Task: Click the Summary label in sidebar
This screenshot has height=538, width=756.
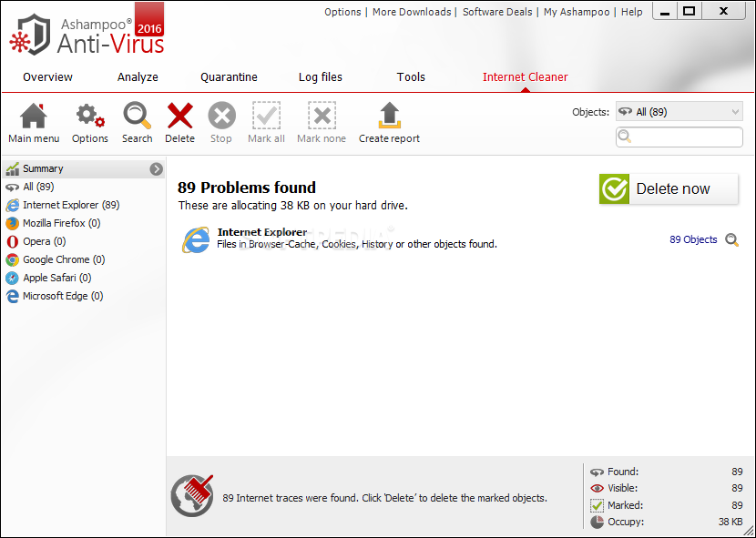Action: [43, 168]
